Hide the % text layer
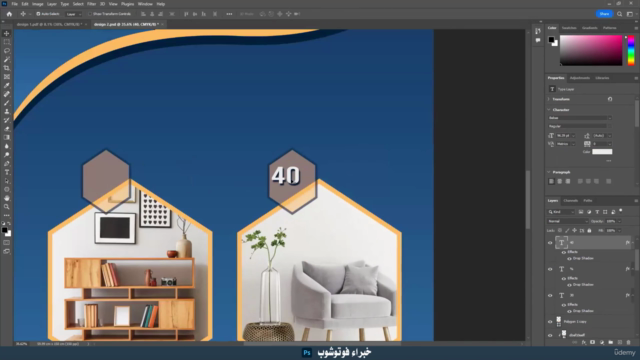The height and width of the screenshot is (360, 640). (550, 269)
